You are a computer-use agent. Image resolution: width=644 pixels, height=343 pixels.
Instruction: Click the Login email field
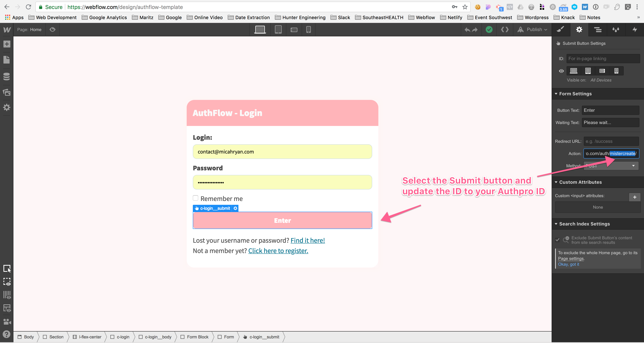point(282,152)
